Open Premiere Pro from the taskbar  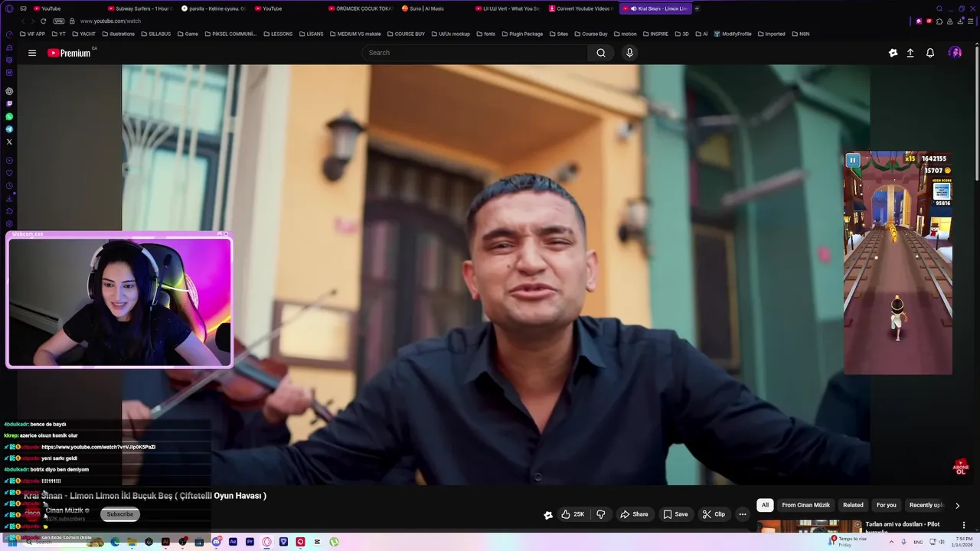[x=250, y=542]
